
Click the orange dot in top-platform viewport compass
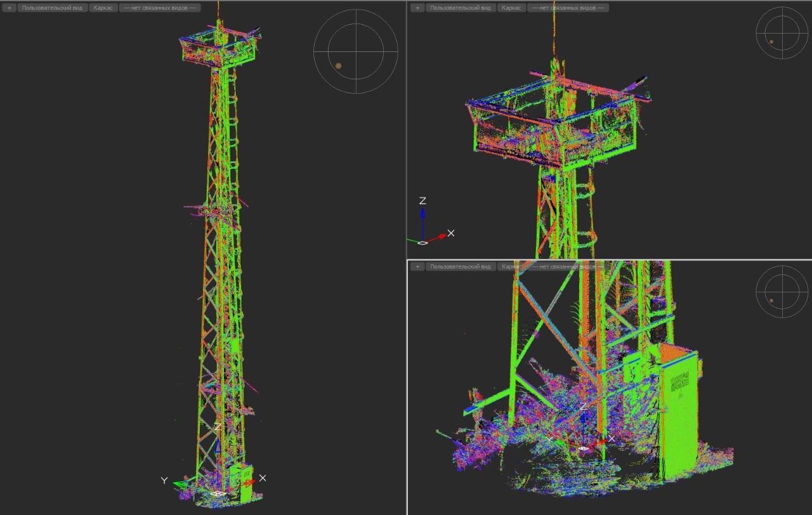(x=771, y=42)
